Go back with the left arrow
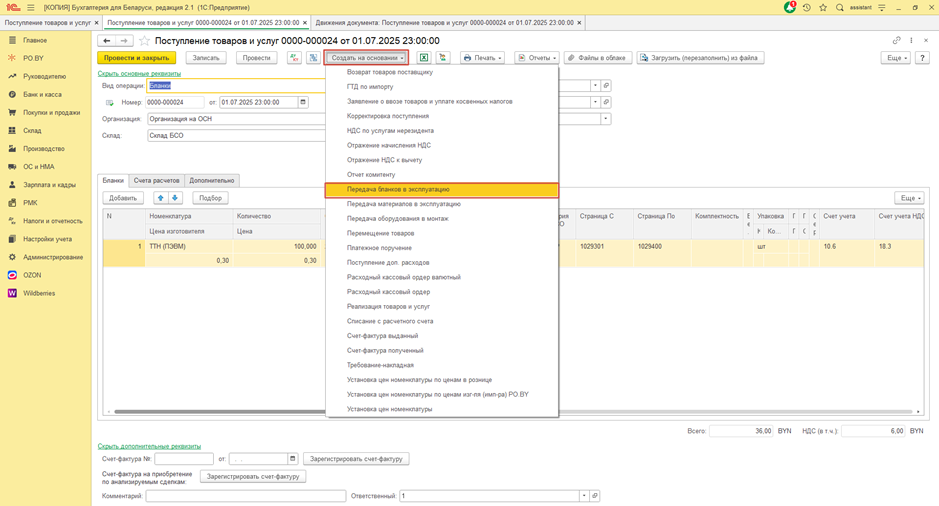Image resolution: width=939 pixels, height=506 pixels. point(107,41)
